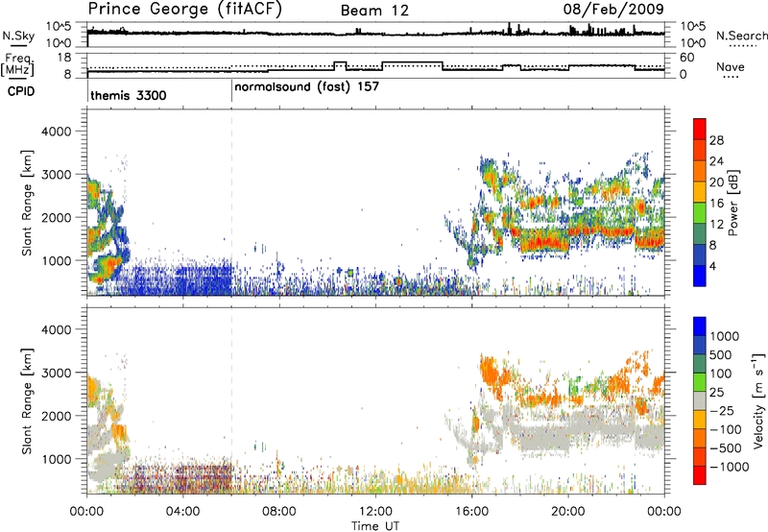Pick the dark green Power segment between 8 and 12
This screenshot has height=532, width=768.
pos(700,234)
